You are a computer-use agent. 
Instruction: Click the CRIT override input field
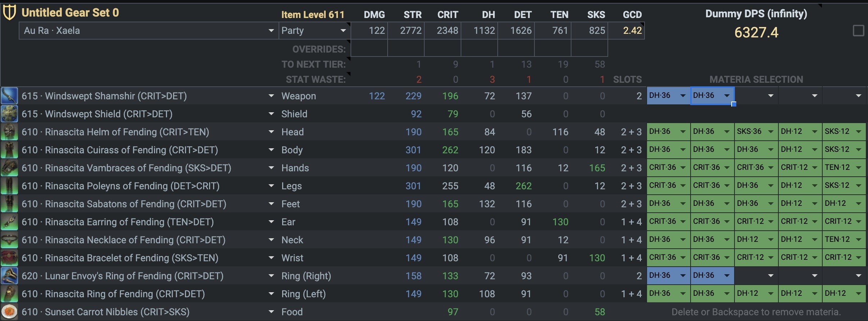tap(443, 49)
